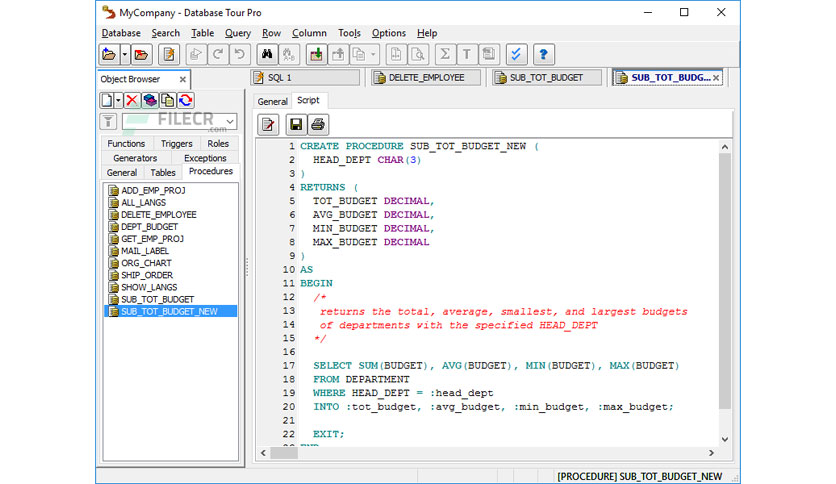
Task: Open the Column menu
Action: (309, 33)
